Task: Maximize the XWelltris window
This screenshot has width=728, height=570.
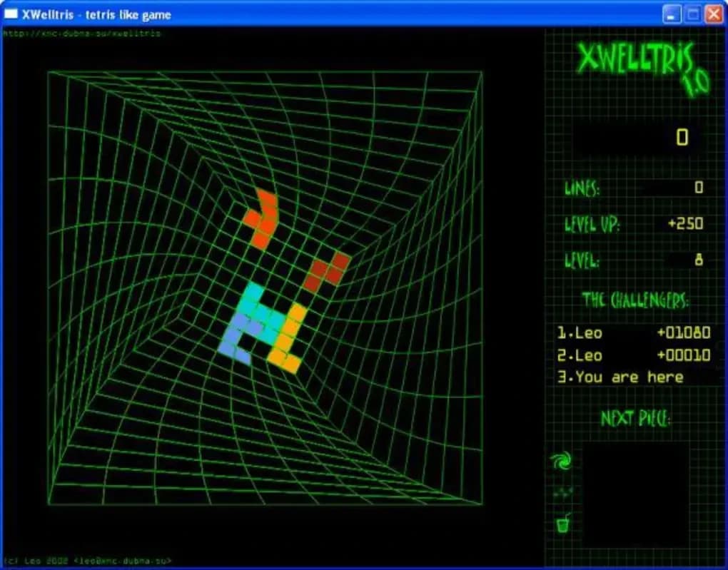Action: (x=692, y=14)
